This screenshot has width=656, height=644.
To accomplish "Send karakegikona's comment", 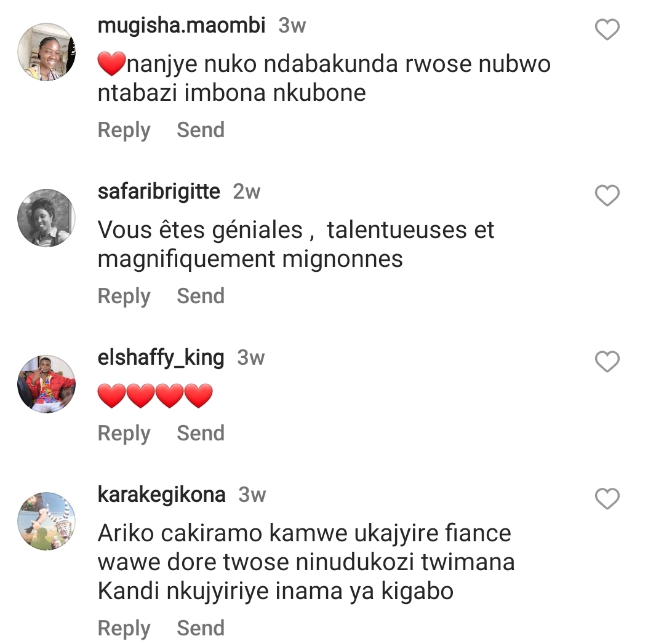I will (x=201, y=629).
